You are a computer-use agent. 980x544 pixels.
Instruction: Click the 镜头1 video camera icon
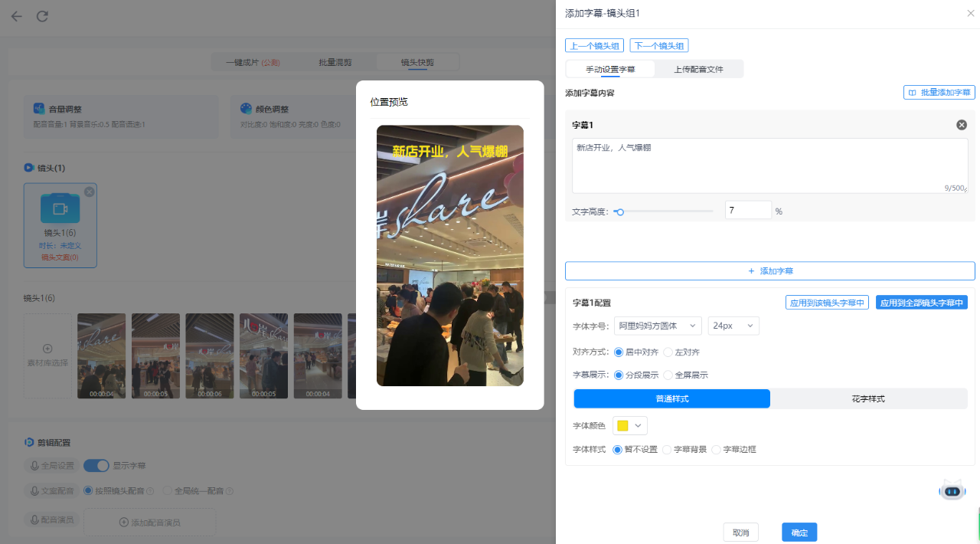60,208
